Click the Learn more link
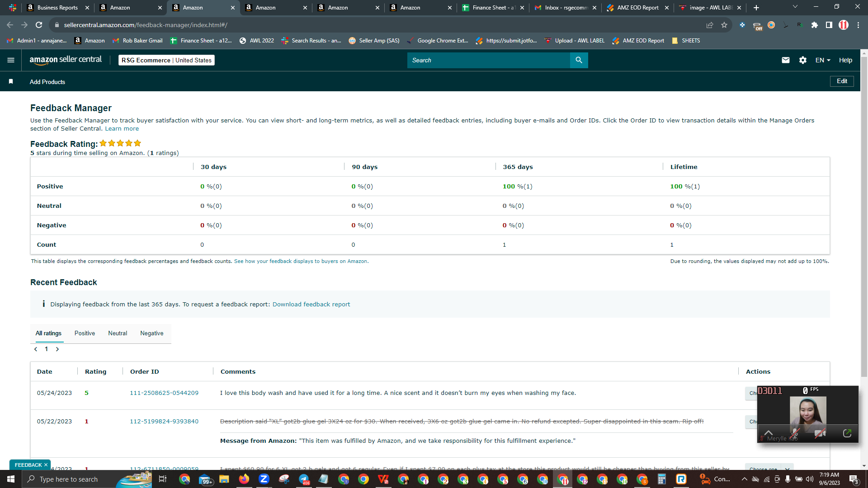 pyautogui.click(x=122, y=129)
